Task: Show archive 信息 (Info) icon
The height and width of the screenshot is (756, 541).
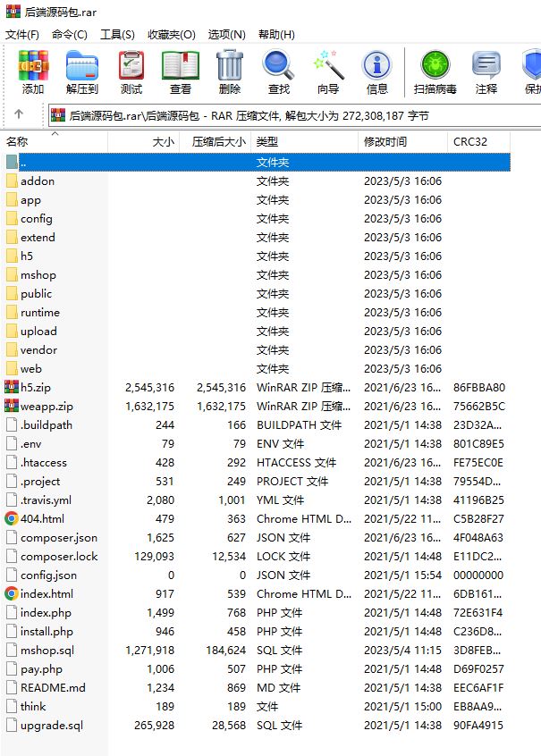Action: pyautogui.click(x=377, y=71)
